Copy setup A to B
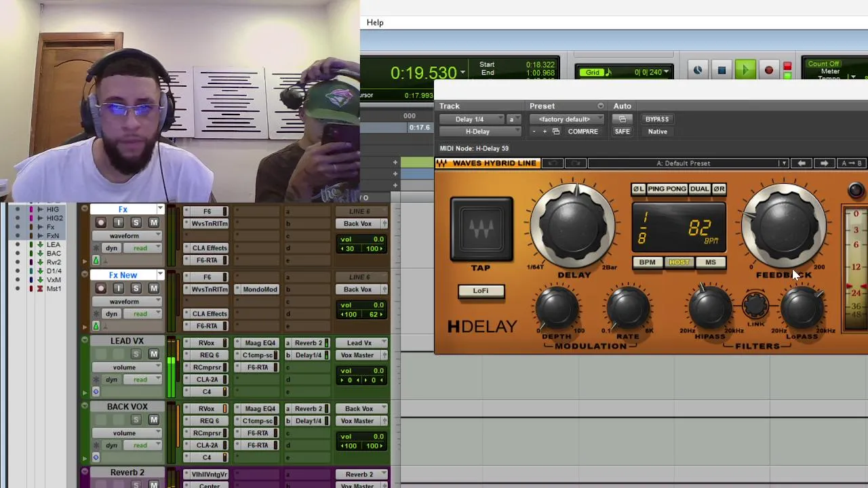868x488 pixels. (852, 163)
